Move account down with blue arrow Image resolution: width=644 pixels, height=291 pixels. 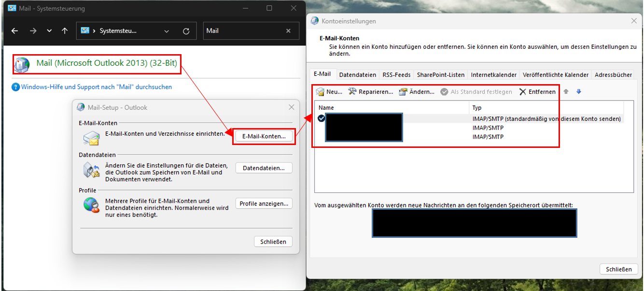click(x=579, y=91)
